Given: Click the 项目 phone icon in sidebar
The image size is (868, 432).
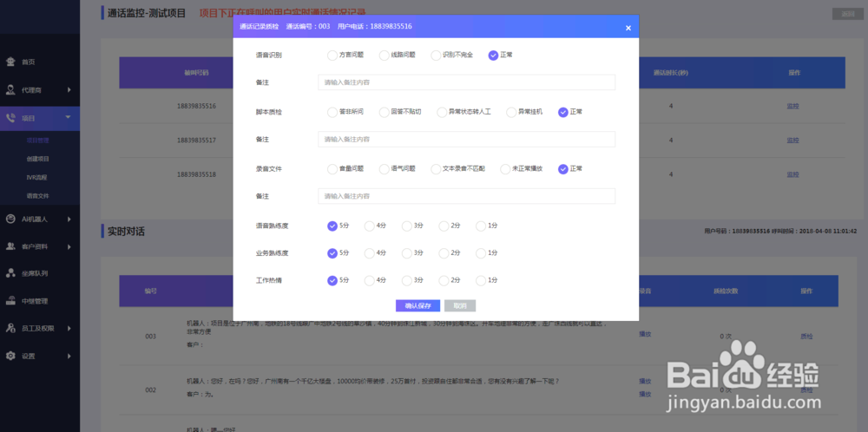Looking at the screenshot, I should pos(10,118).
